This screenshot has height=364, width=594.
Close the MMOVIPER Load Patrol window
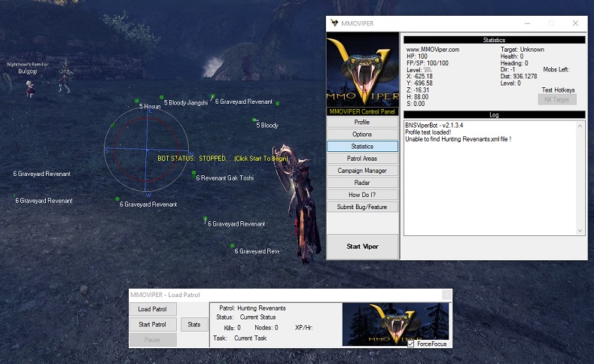pos(447,295)
